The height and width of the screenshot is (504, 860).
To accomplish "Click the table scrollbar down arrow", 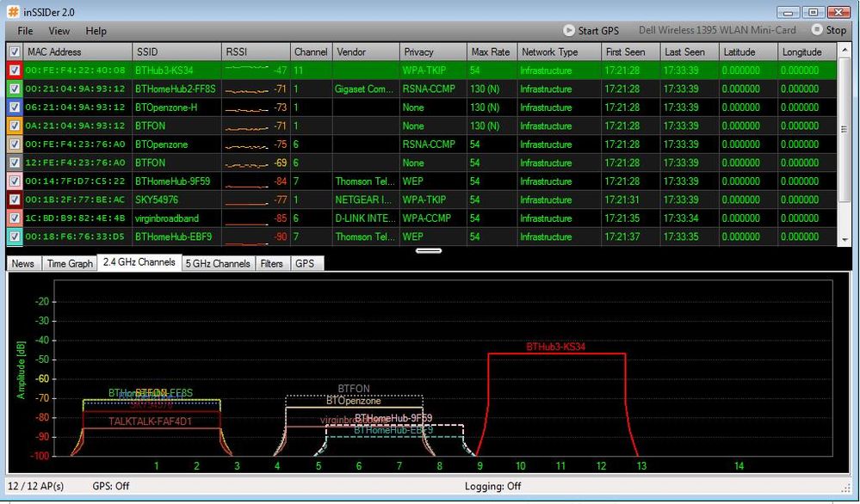I will [x=844, y=240].
